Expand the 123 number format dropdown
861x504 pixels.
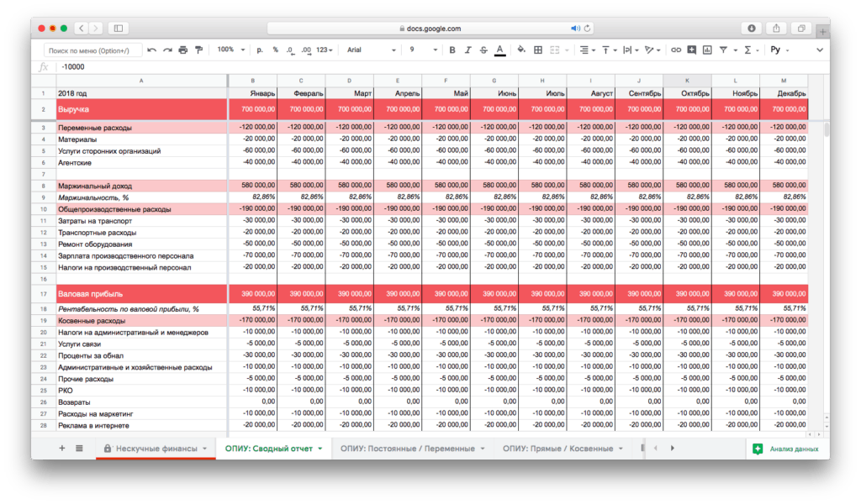325,50
